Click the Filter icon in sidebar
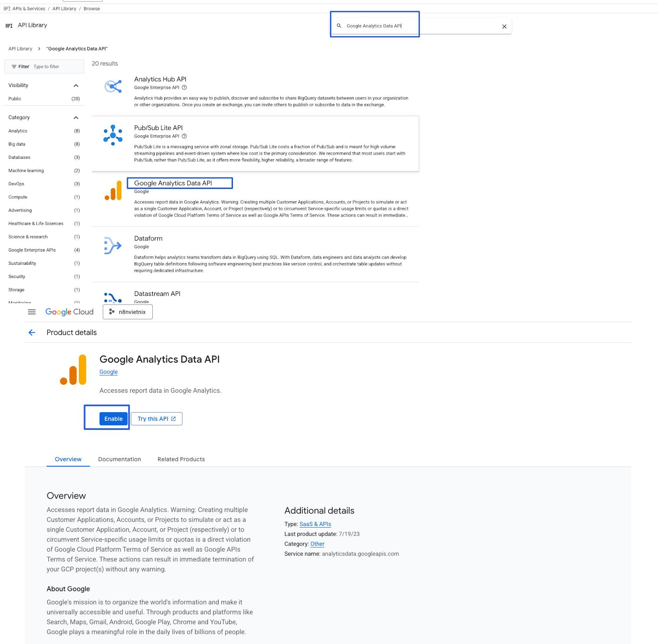 [14, 66]
